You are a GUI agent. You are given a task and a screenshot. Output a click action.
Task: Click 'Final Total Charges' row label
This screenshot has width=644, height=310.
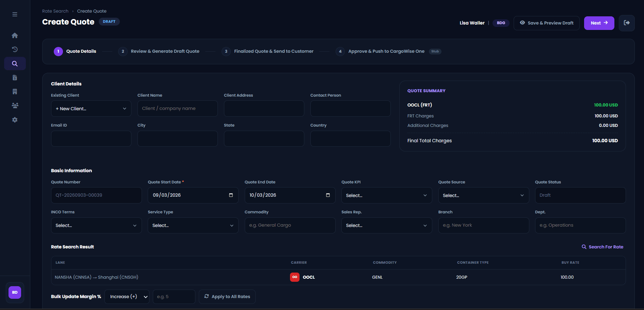click(x=430, y=141)
